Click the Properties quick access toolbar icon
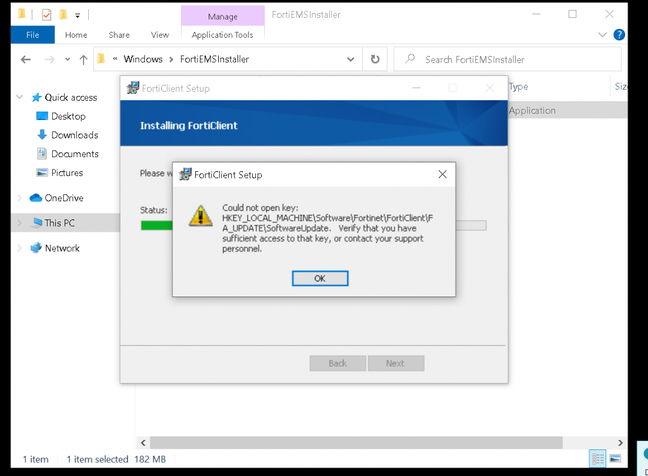This screenshot has width=648, height=476. tap(47, 15)
